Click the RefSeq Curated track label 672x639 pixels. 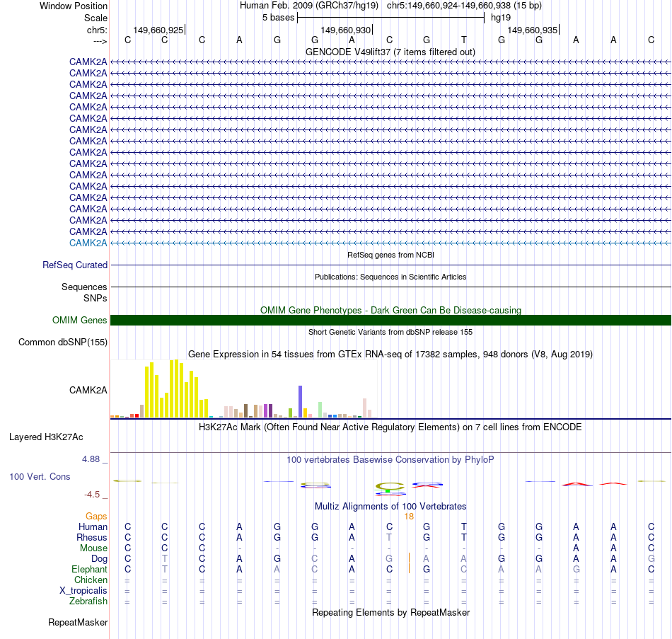coord(74,265)
